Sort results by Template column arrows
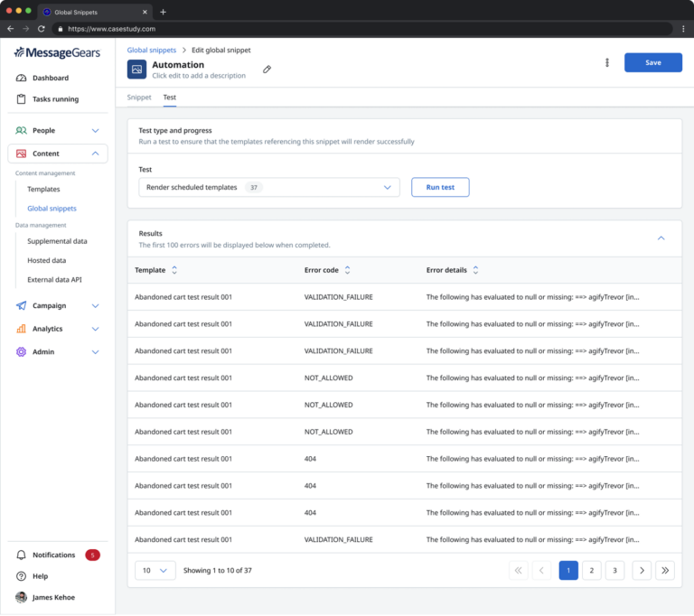 pos(174,270)
